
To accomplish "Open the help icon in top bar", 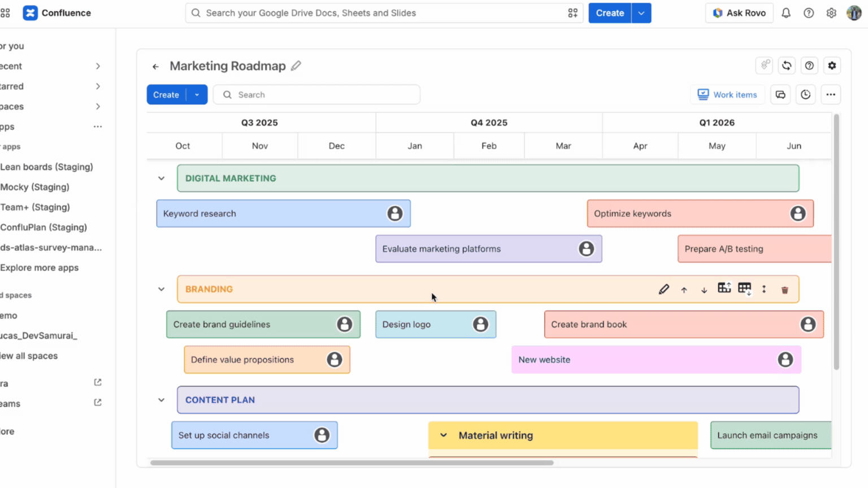I will pos(809,13).
